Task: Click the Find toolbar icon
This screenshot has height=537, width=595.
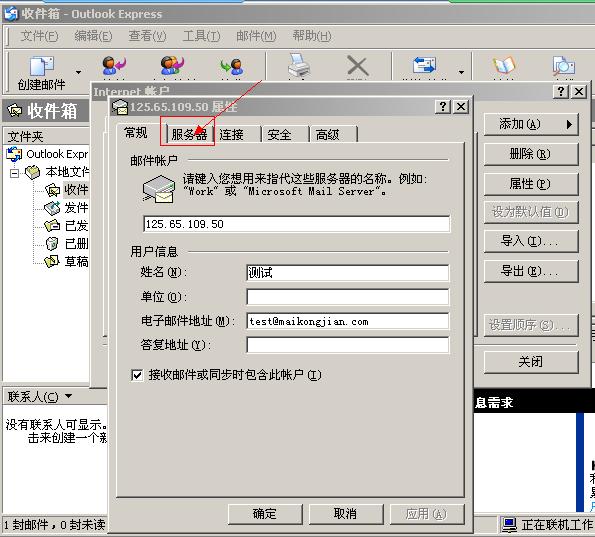Action: pos(564,66)
